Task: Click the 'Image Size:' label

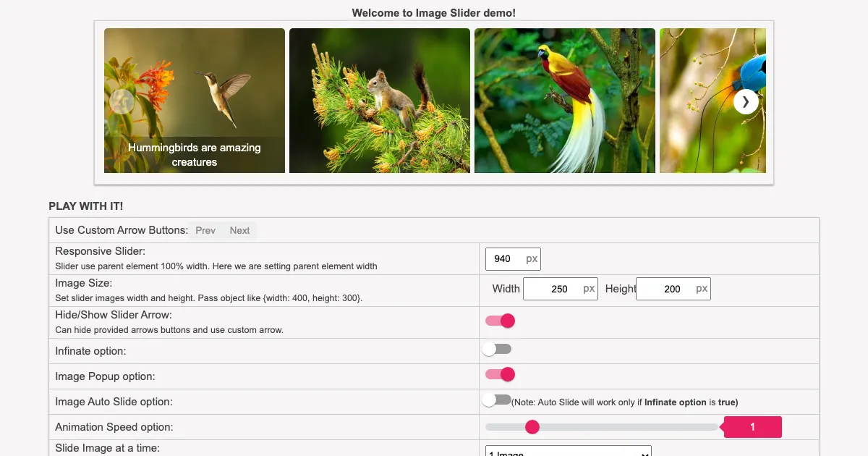Action: click(84, 283)
